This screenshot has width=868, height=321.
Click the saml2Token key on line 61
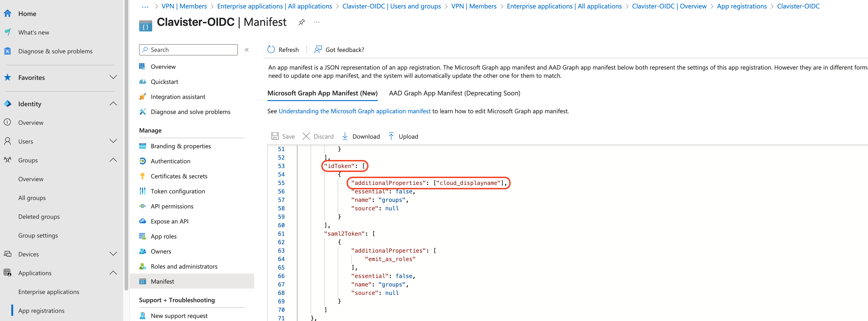click(344, 234)
